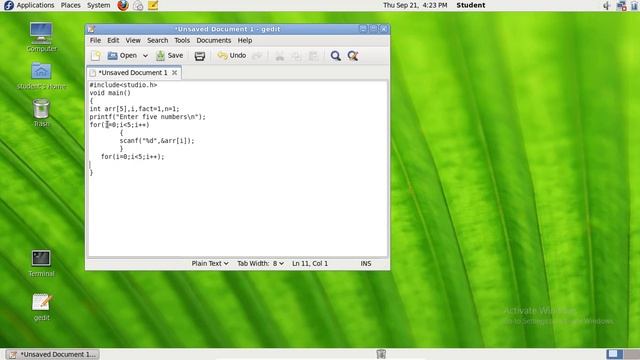
Task: Click the void main() line
Action: [x=110, y=93]
